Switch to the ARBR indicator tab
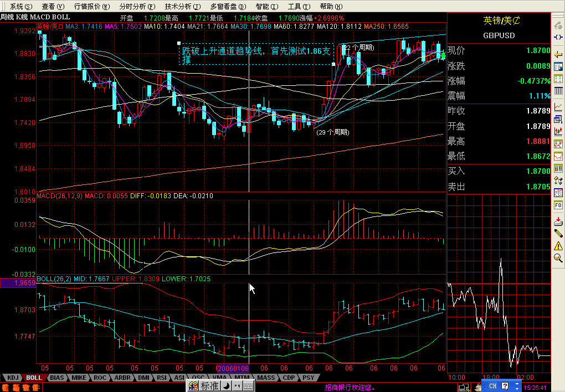The image size is (565, 392). [x=122, y=378]
